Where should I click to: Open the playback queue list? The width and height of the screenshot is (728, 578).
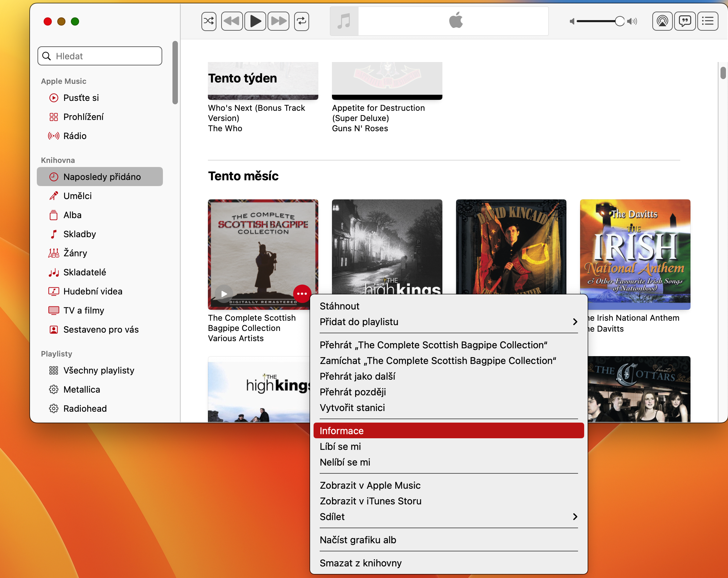click(x=708, y=21)
